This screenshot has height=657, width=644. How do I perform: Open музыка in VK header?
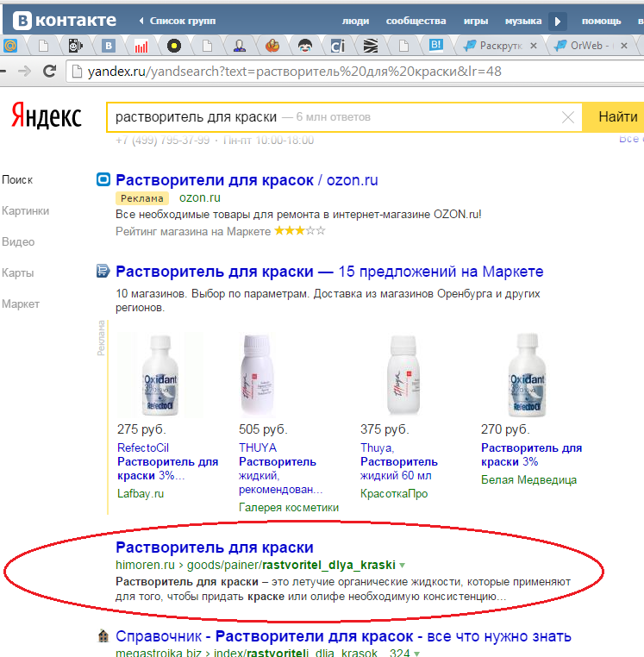[x=523, y=21]
